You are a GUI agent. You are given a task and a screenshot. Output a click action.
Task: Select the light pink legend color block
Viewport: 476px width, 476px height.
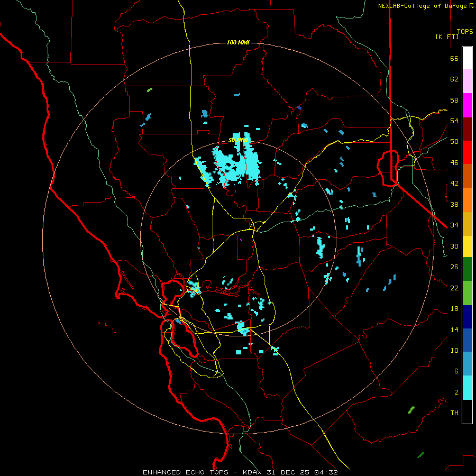[467, 81]
